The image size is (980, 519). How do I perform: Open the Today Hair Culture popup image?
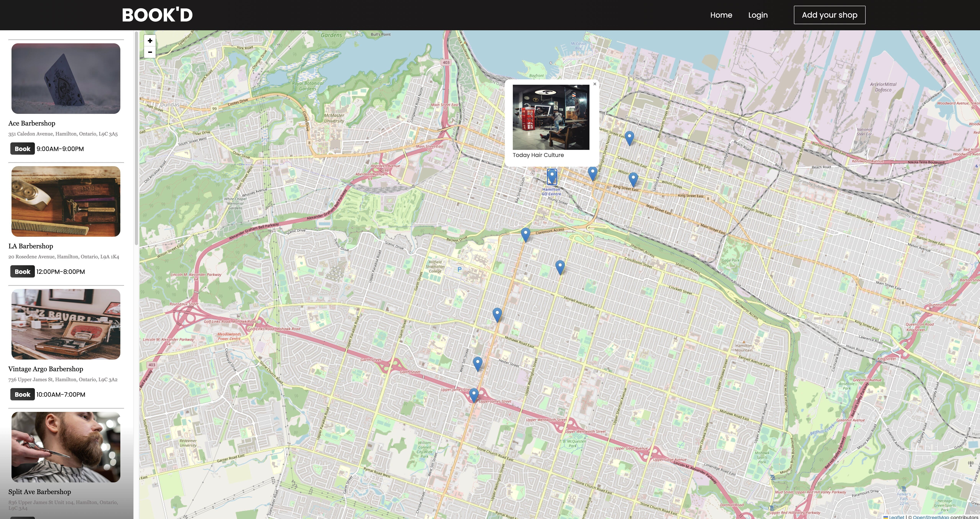(551, 117)
